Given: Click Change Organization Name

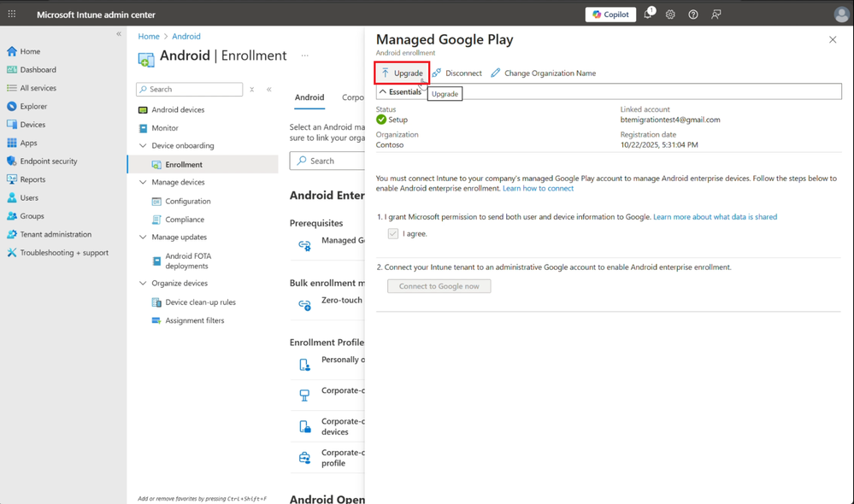Looking at the screenshot, I should [543, 73].
